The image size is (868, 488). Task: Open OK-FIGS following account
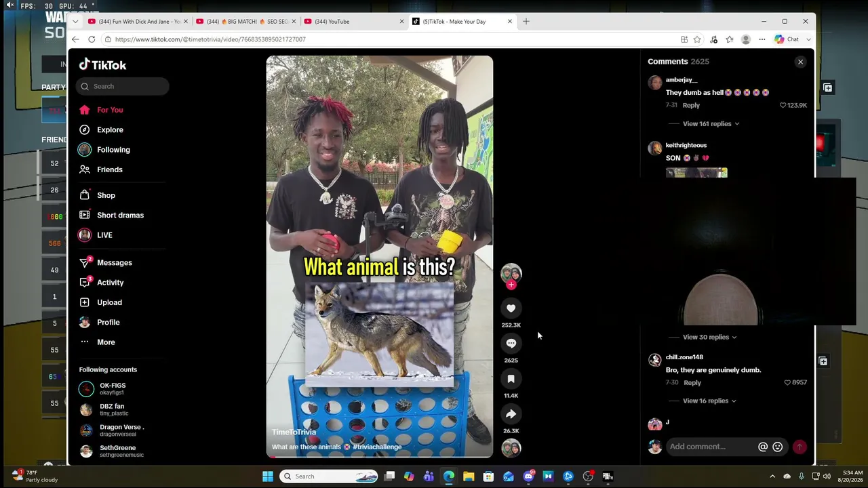click(112, 389)
